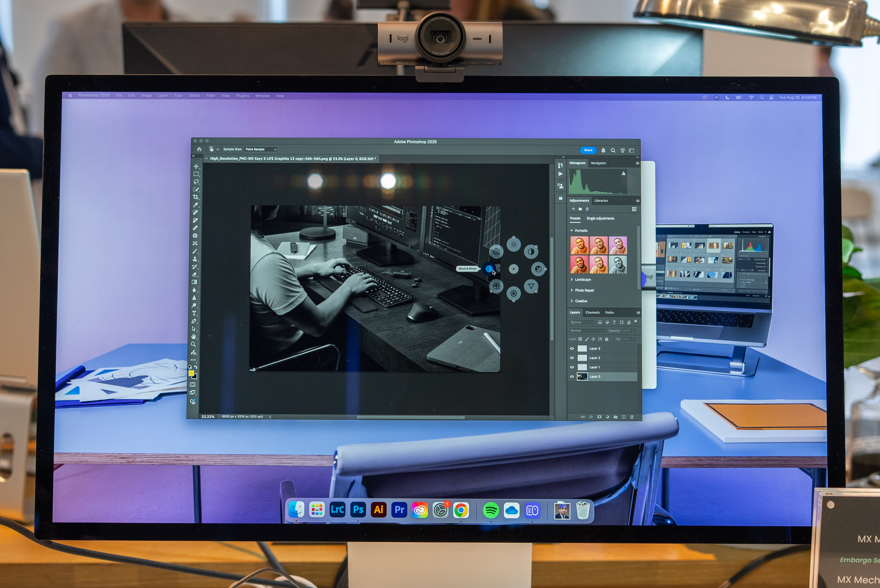
Task: Open layer styles via the fx icon
Action: (x=591, y=417)
